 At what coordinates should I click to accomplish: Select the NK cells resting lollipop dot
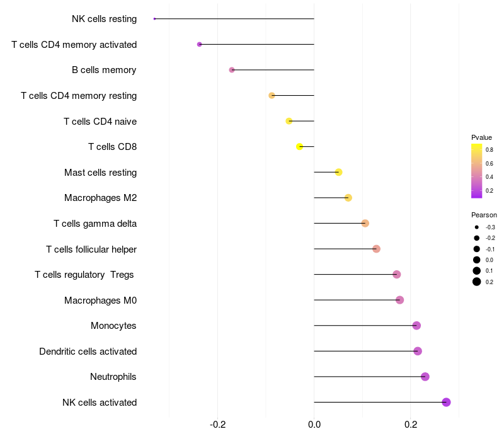click(154, 19)
